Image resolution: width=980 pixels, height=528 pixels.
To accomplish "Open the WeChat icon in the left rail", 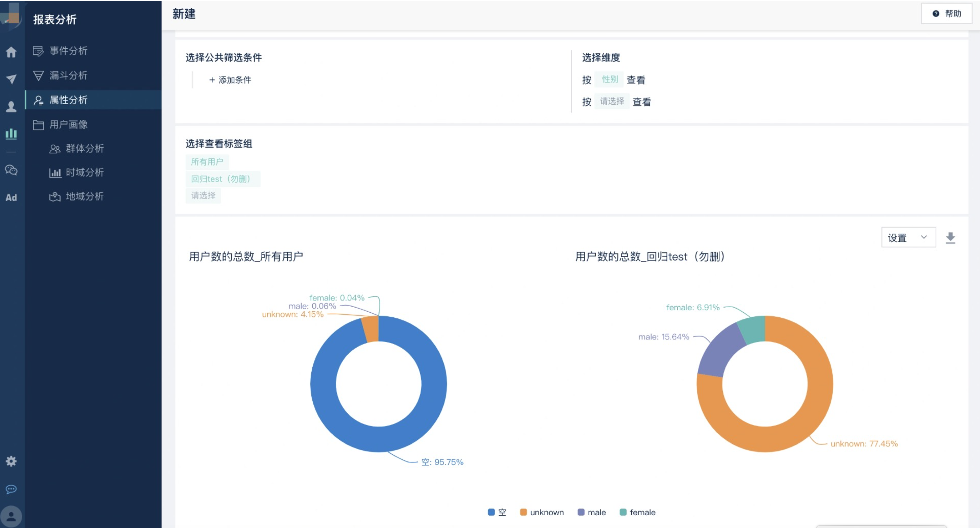I will [11, 170].
